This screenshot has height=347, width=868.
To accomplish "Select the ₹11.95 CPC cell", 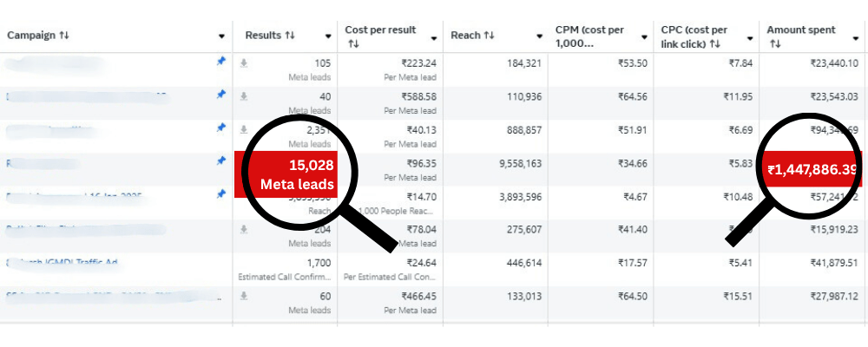I will click(x=738, y=97).
